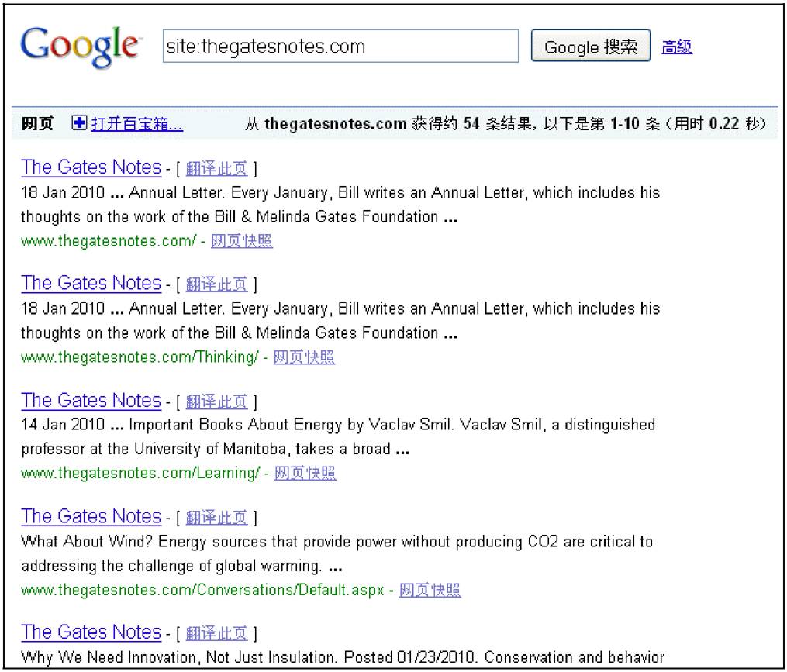Screen dimensions: 787x672
Task: Open the 打开百宝箱 link
Action: [136, 123]
